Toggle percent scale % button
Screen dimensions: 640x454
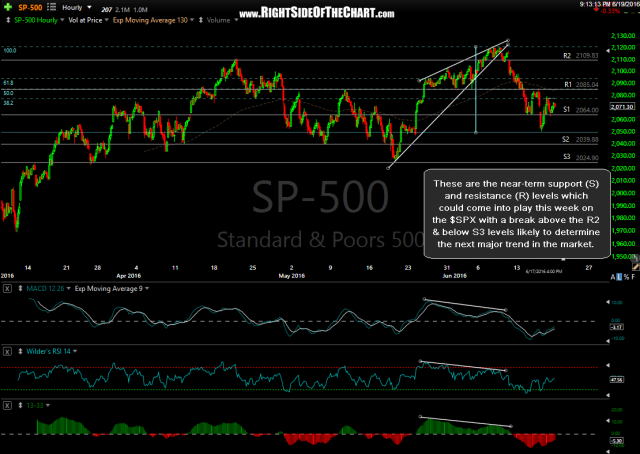tap(626, 277)
